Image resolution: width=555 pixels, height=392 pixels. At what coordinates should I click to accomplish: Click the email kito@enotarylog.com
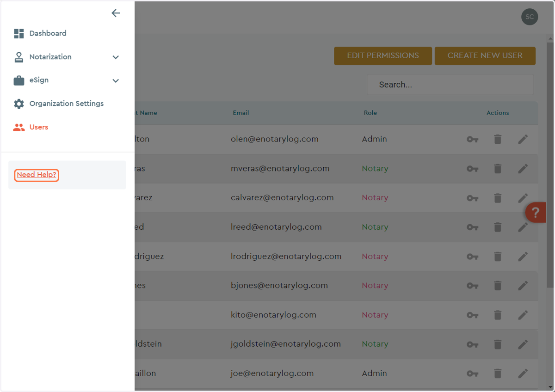pyautogui.click(x=273, y=315)
